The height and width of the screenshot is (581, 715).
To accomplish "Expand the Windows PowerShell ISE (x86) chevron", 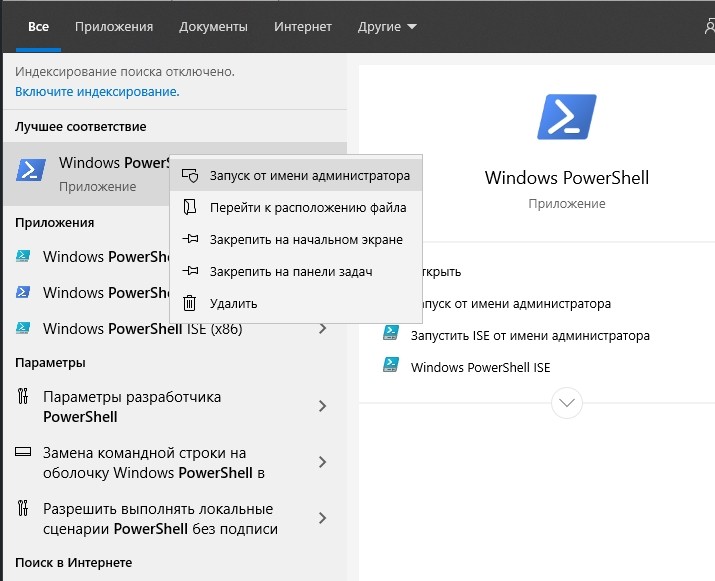I will coord(323,329).
